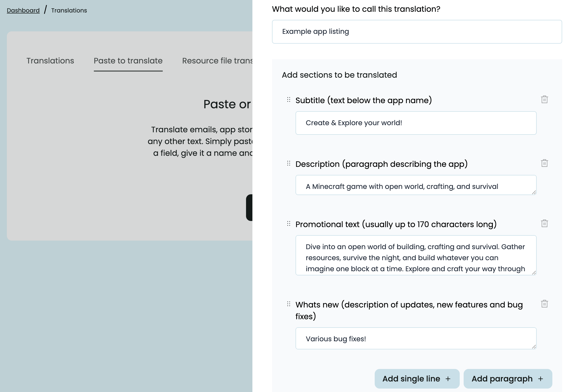Screen dimensions: 570x392
Task: Click the resize grip of Promotional text textarea
Action: [534, 273]
